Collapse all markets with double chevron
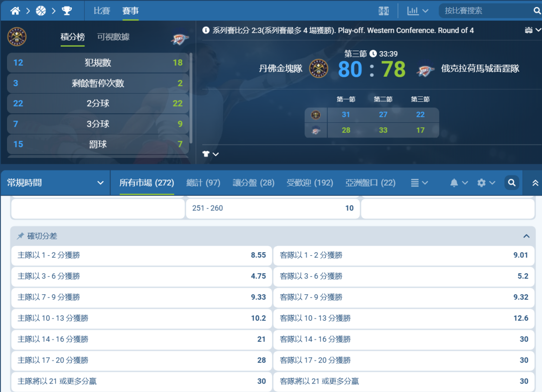Image resolution: width=542 pixels, height=392 pixels. point(535,183)
